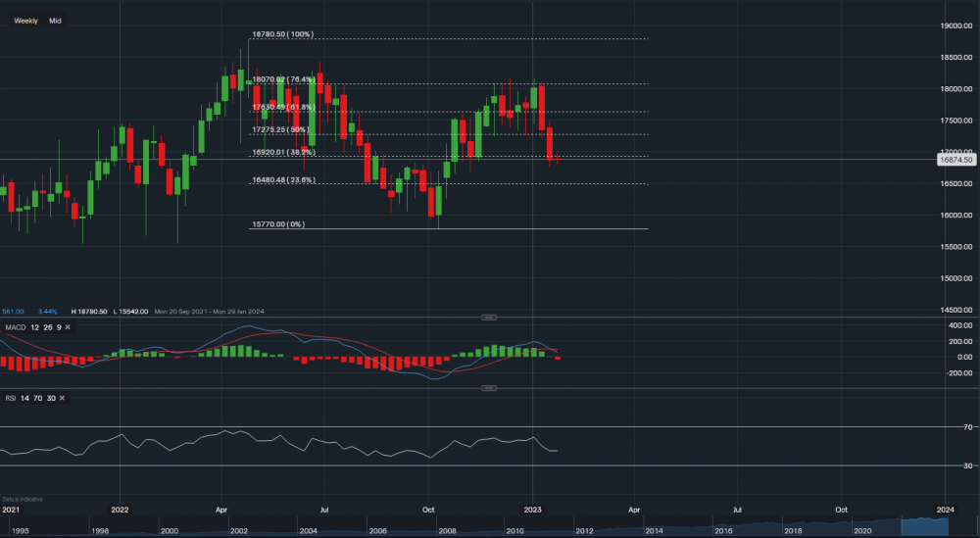Open the Mid price type selector
This screenshot has width=980, height=538.
pyautogui.click(x=55, y=21)
